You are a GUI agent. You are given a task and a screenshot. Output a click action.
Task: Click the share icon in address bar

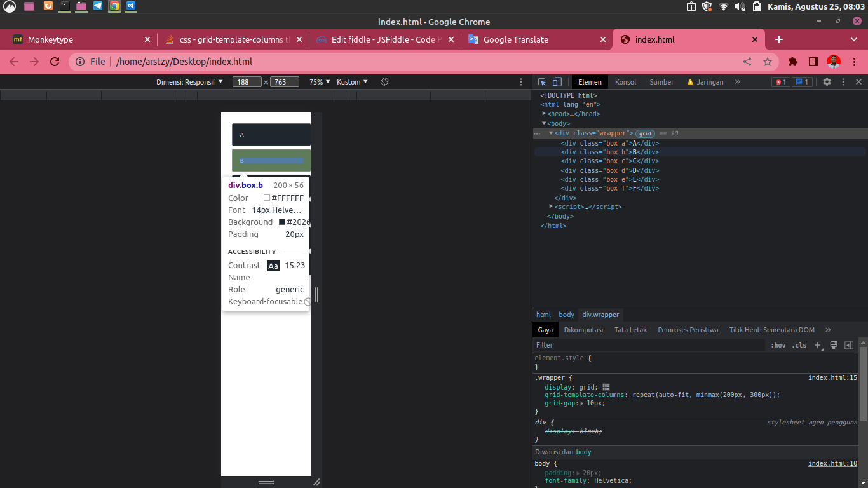click(x=747, y=62)
